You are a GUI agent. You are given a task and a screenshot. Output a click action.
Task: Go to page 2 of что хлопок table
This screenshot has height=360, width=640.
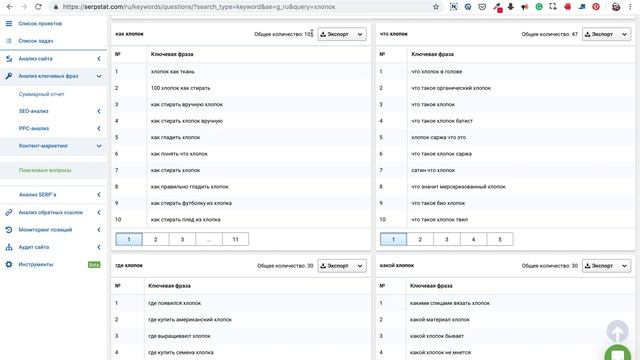click(x=420, y=239)
